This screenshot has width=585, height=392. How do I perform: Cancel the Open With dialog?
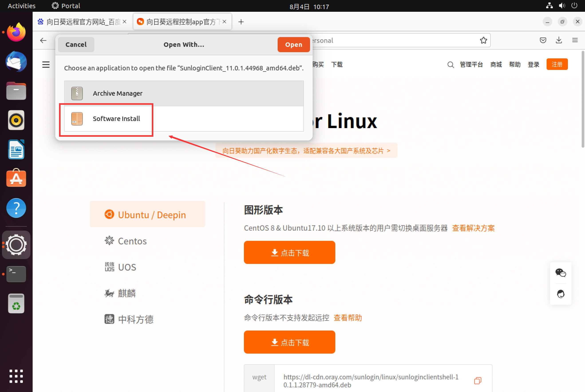pos(76,44)
